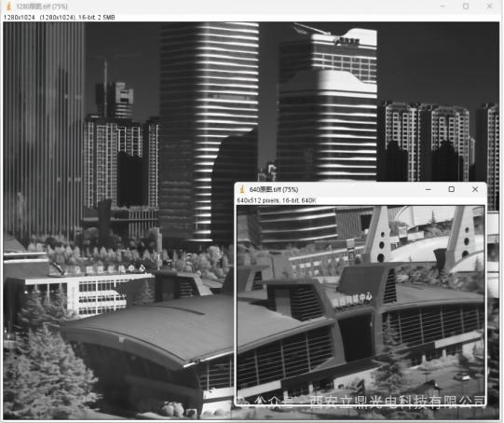Maximize the 1280 tiff image window
Viewport: 504px width, 423px height.
[466, 7]
